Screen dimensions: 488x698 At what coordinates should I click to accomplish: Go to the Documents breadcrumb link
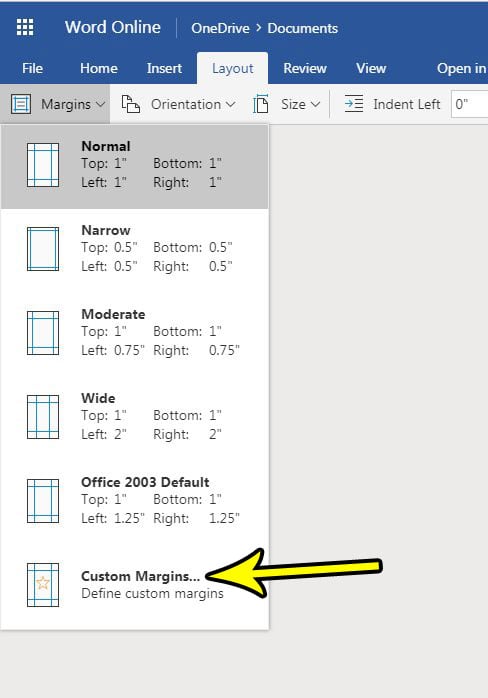tap(303, 28)
